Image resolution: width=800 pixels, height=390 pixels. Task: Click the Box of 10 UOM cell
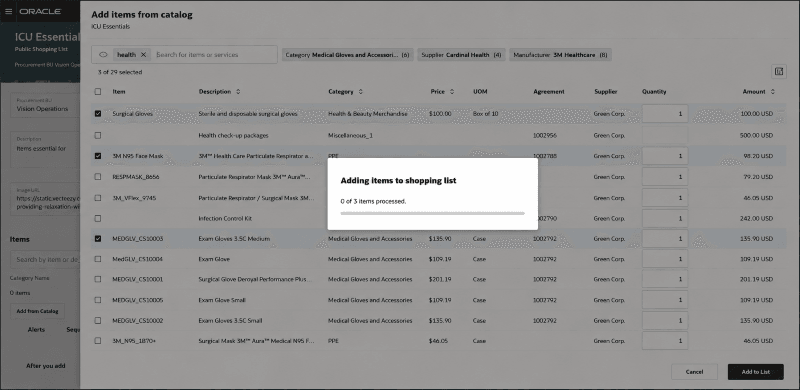click(485, 114)
